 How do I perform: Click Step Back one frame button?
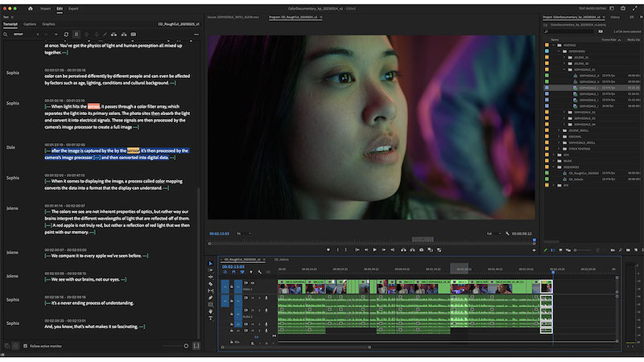366,249
